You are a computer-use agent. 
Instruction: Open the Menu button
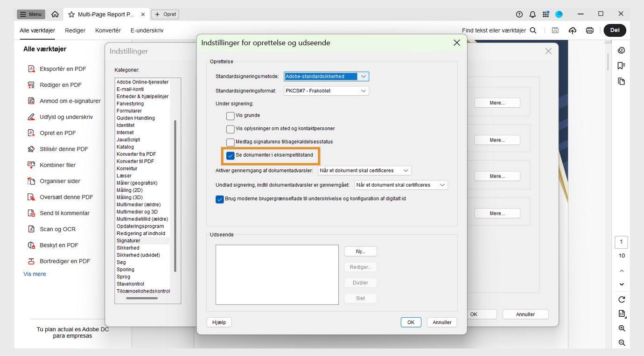point(31,14)
